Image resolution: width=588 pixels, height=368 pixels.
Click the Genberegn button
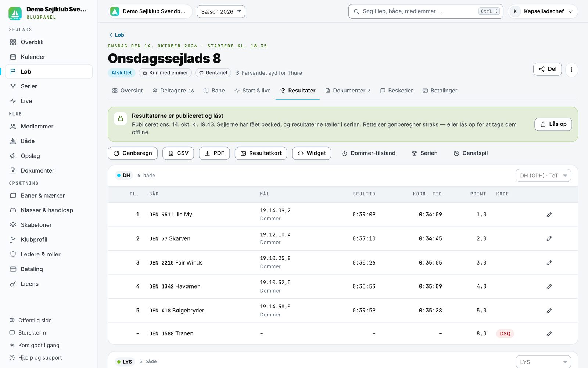point(133,153)
